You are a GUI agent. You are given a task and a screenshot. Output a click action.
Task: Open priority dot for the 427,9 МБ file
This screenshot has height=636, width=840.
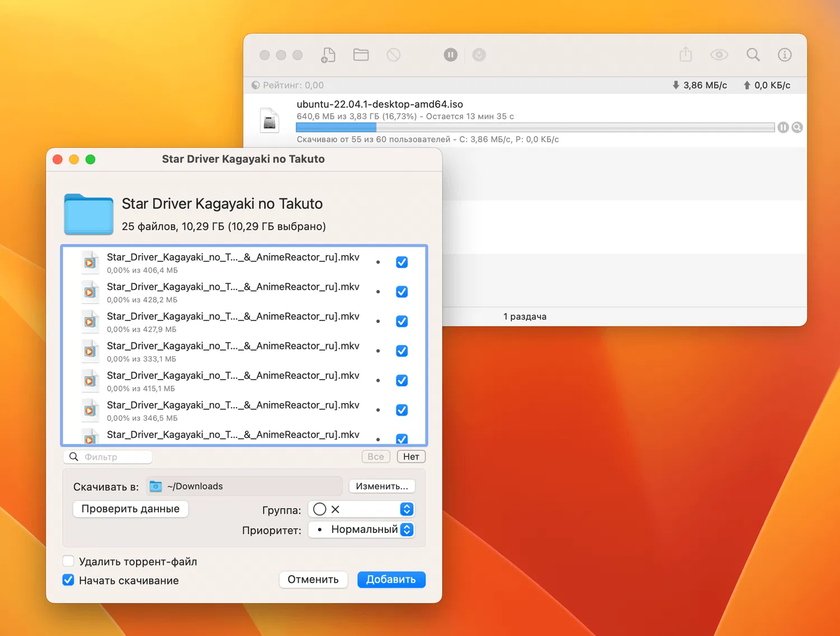[378, 321]
